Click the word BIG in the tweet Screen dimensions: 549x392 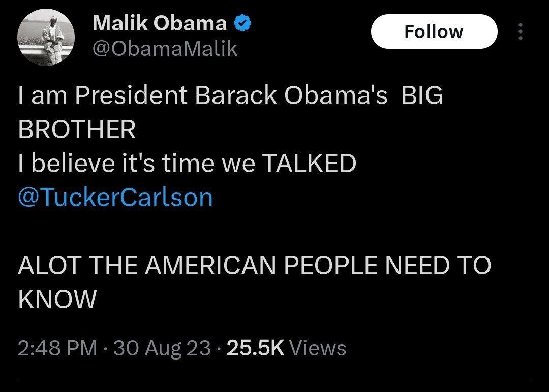pyautogui.click(x=422, y=96)
